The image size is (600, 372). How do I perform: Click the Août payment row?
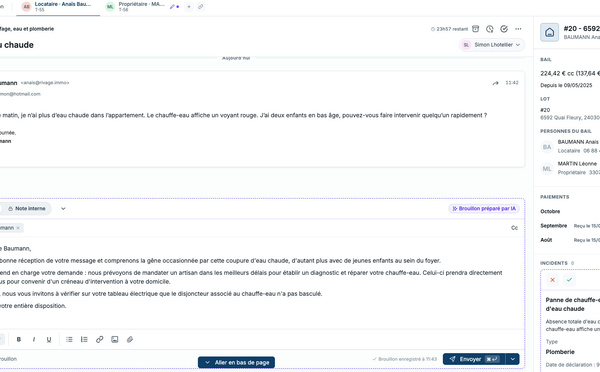[x=570, y=240]
